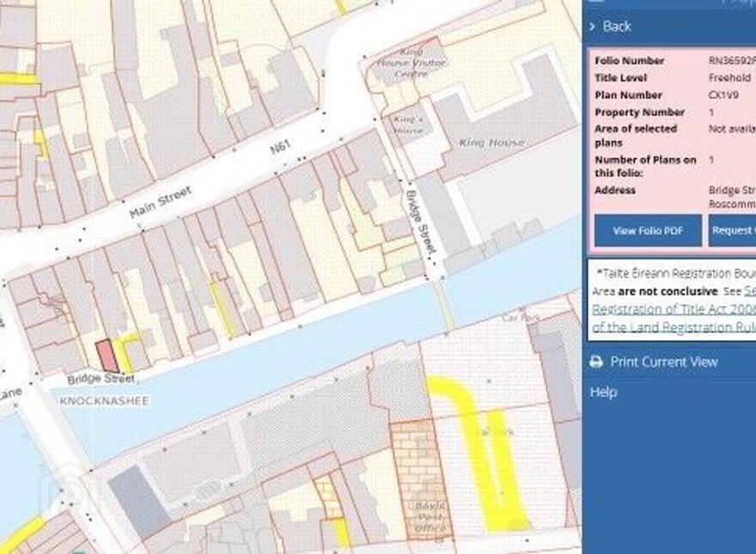
Task: Click the Car Park label on the map
Action: (x=521, y=317)
